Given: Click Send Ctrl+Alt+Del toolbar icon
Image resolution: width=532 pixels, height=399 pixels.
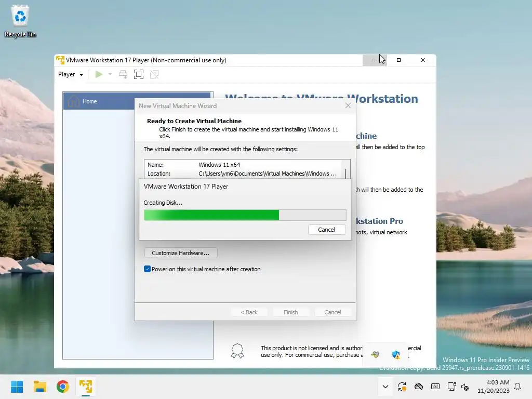Looking at the screenshot, I should 123,74.
